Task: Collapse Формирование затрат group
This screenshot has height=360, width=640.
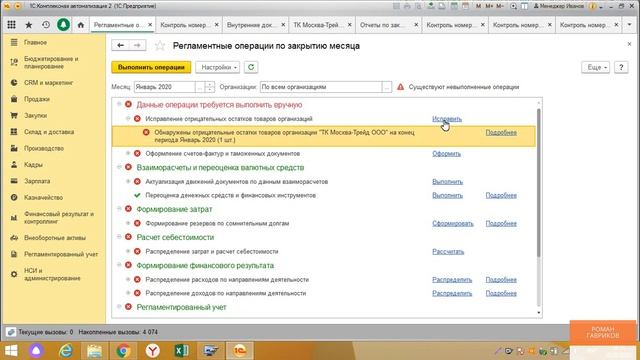Action: 119,209
